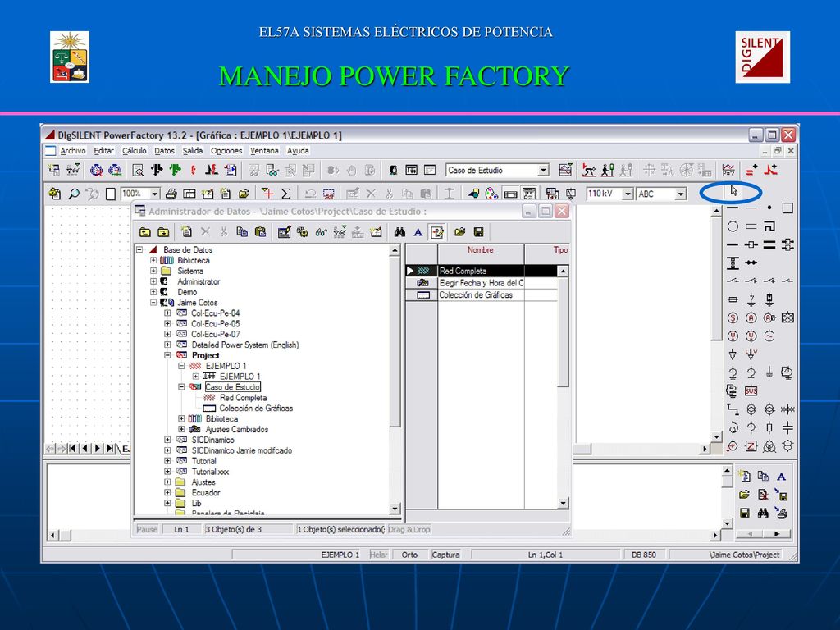Viewport: 840px width, 630px height.
Task: Click the eyeglasses icon in Administrador de Datos toolbar
Action: 321,232
